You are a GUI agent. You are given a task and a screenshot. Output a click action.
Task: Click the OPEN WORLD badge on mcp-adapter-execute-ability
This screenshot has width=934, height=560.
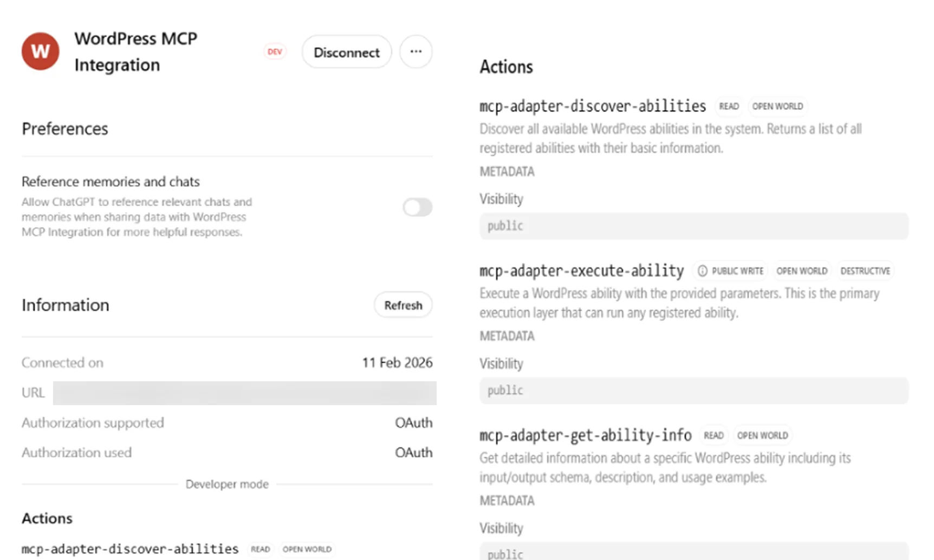802,270
